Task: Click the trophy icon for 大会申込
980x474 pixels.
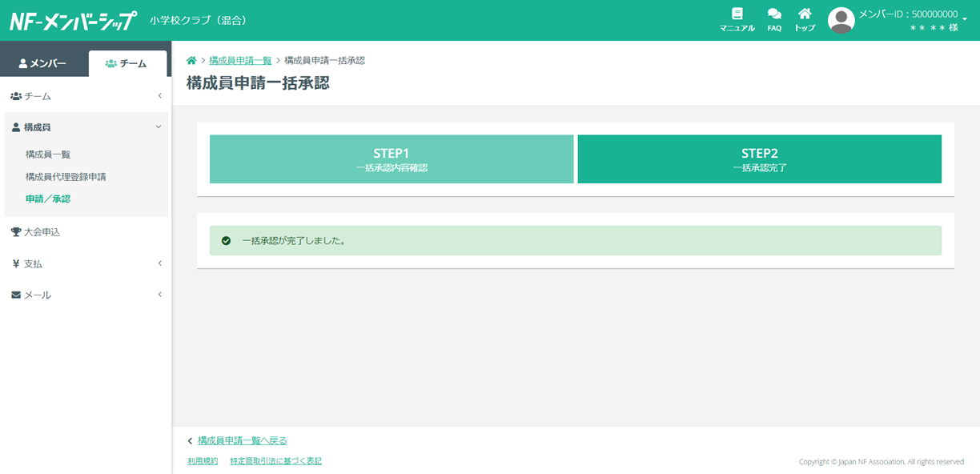Action: pos(16,232)
